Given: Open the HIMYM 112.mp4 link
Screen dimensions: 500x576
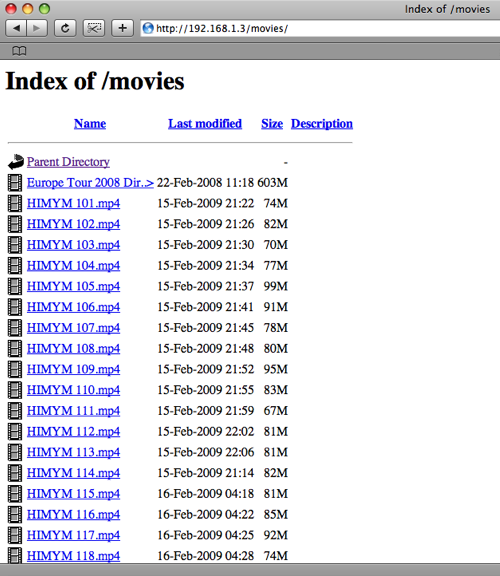Looking at the screenshot, I should pos(73,432).
